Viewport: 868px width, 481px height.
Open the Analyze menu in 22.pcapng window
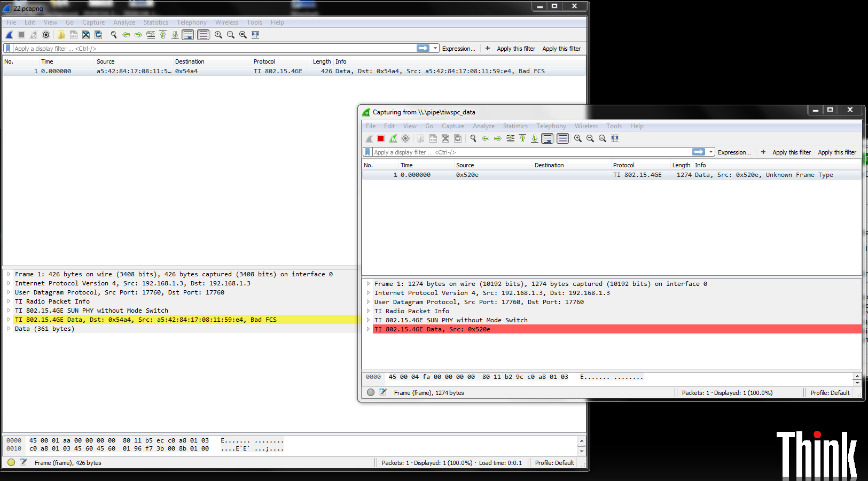(124, 22)
